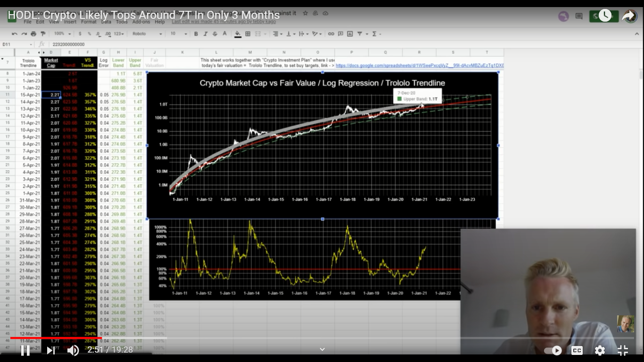Insert chart from toolbar
Viewport: 644px width, 362px height.
350,34
